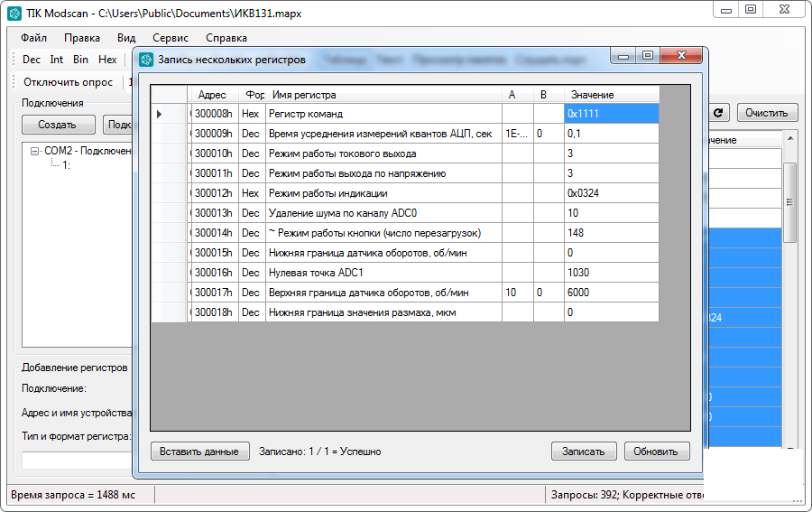Click the TIK Modscan app icon in title bar

(x=14, y=13)
